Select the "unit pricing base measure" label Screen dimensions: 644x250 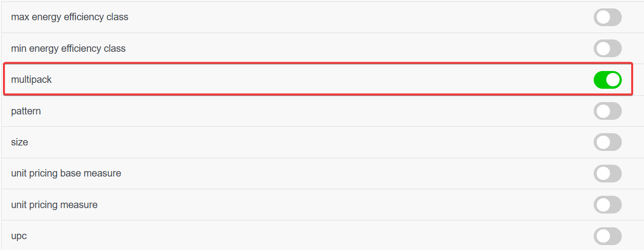66,174
